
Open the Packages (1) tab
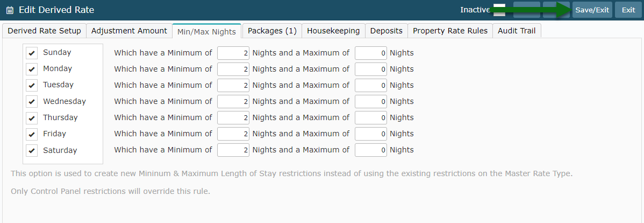[272, 31]
